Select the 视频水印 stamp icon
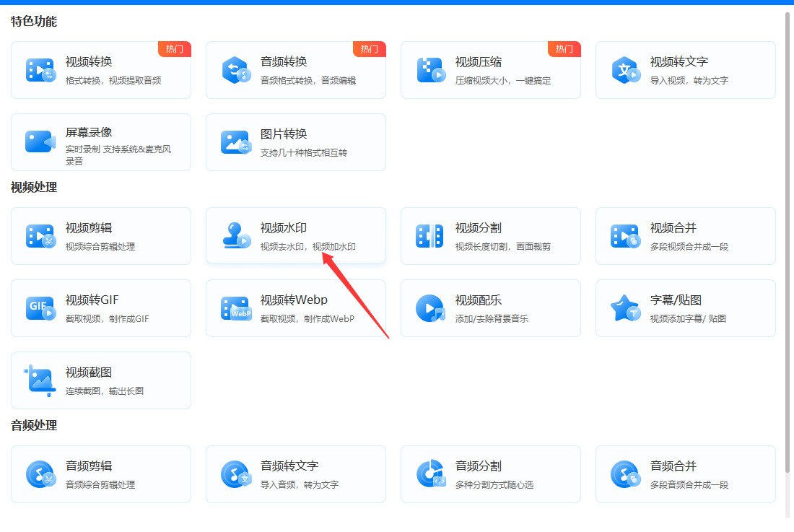The height and width of the screenshot is (532, 794). point(236,235)
